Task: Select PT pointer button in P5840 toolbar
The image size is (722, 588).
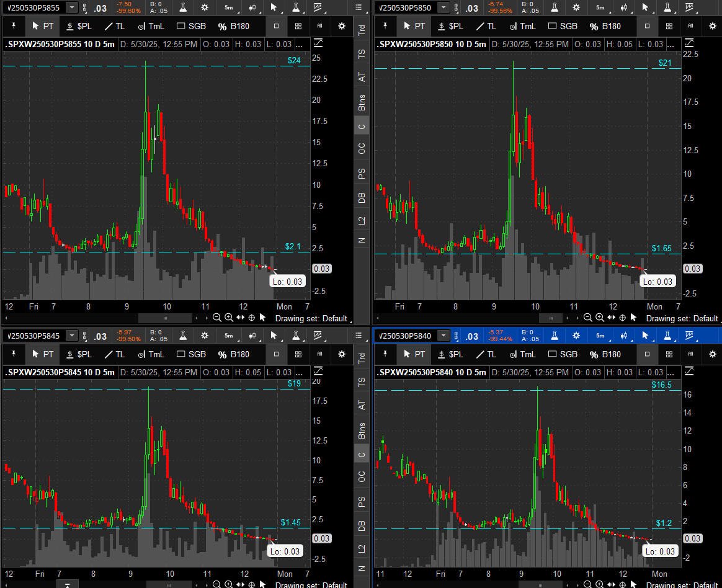Action: [x=414, y=354]
